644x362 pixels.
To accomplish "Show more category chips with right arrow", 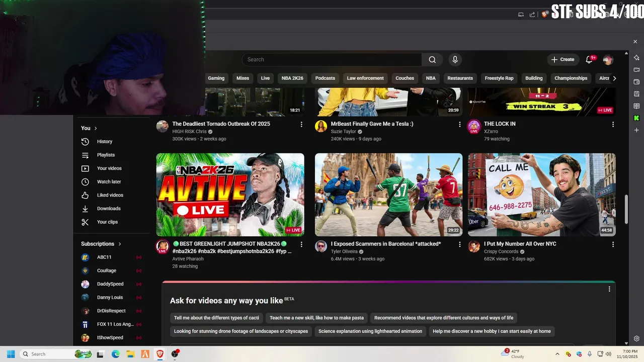I will click(x=614, y=78).
